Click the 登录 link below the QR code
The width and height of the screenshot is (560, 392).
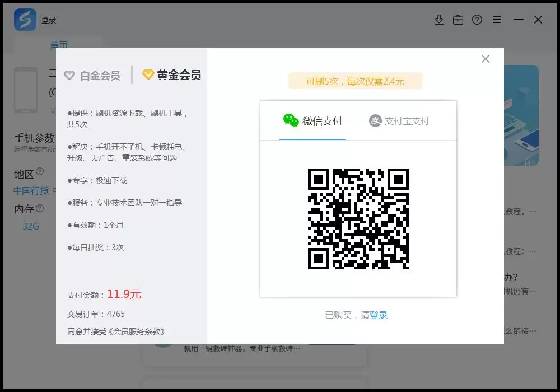(379, 315)
